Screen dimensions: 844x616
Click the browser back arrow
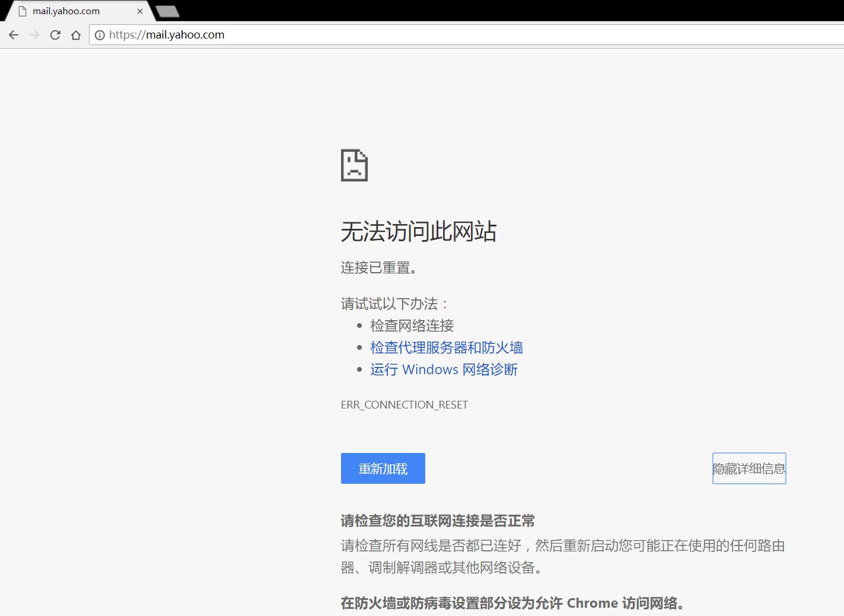(14, 35)
